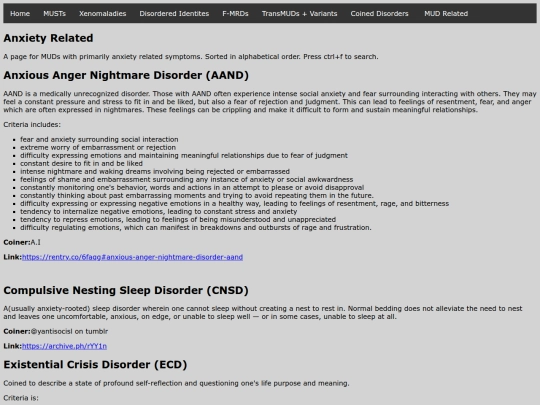This screenshot has height=405, width=540.
Task: Click the CNSD description paragraph
Action: (x=263, y=313)
